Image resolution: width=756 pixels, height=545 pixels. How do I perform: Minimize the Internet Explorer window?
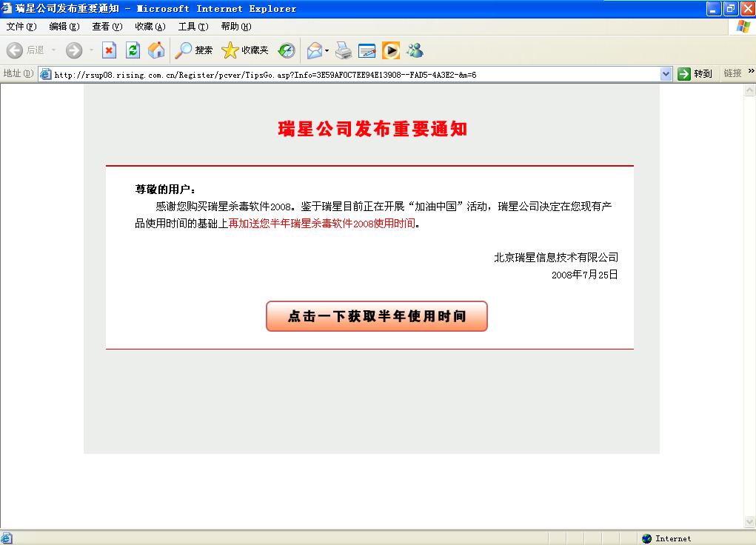[713, 9]
